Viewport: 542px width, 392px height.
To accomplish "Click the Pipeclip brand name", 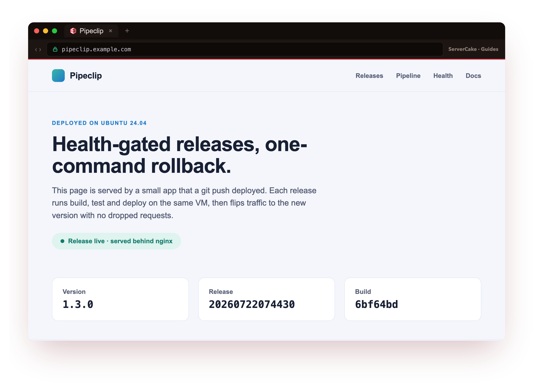I will tap(86, 76).
